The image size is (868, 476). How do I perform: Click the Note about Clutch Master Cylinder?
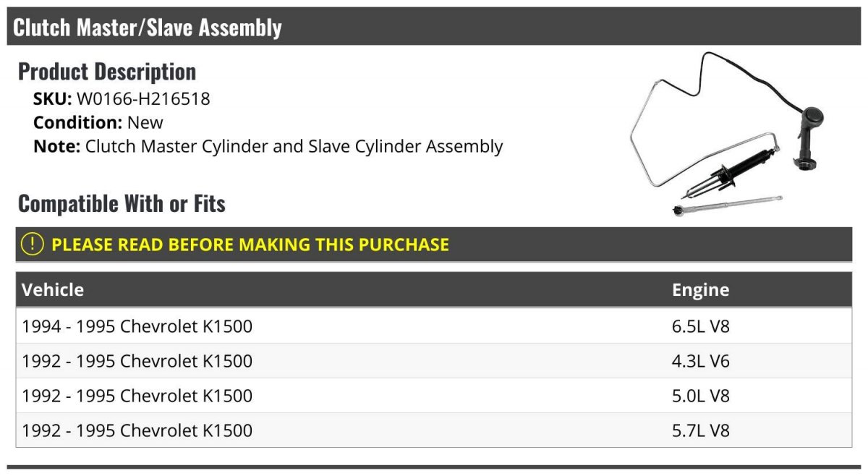[x=268, y=146]
